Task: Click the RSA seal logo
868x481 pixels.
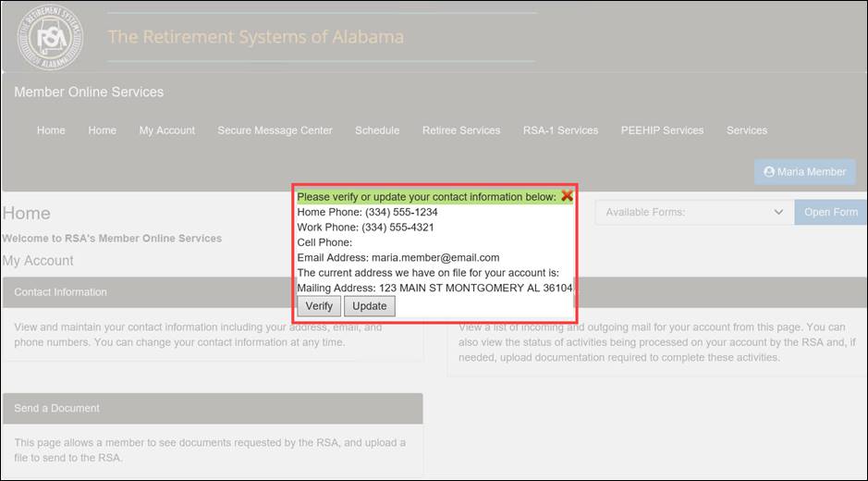Action: coord(50,37)
